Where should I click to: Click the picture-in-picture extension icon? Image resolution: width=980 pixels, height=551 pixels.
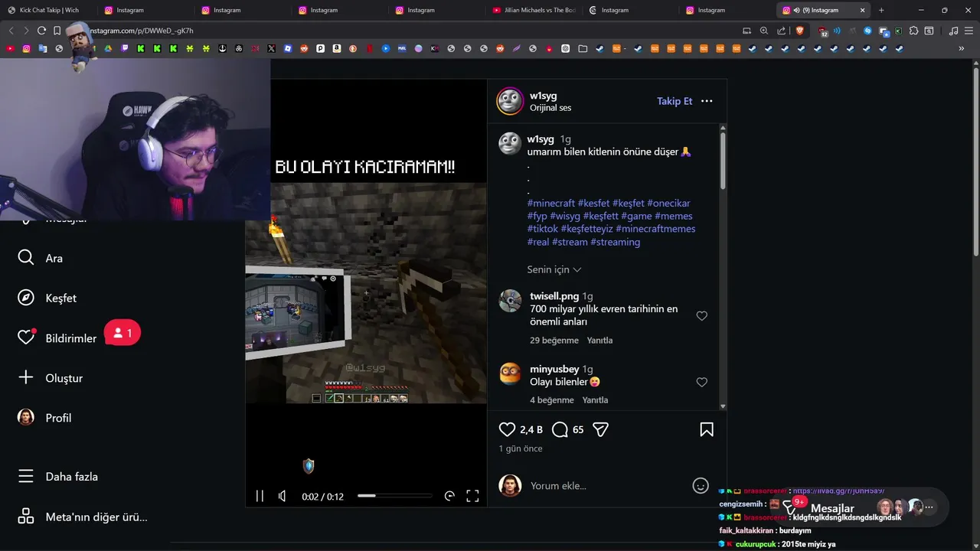[884, 31]
